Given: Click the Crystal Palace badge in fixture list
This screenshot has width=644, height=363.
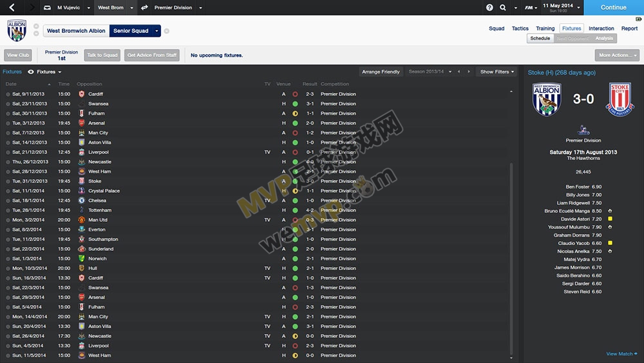Looking at the screenshot, I should [x=81, y=191].
